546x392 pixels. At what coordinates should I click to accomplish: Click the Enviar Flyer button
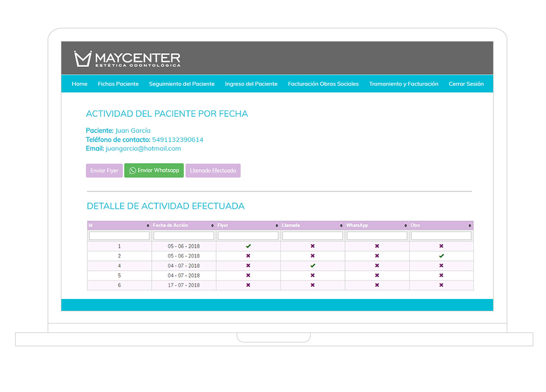[104, 170]
